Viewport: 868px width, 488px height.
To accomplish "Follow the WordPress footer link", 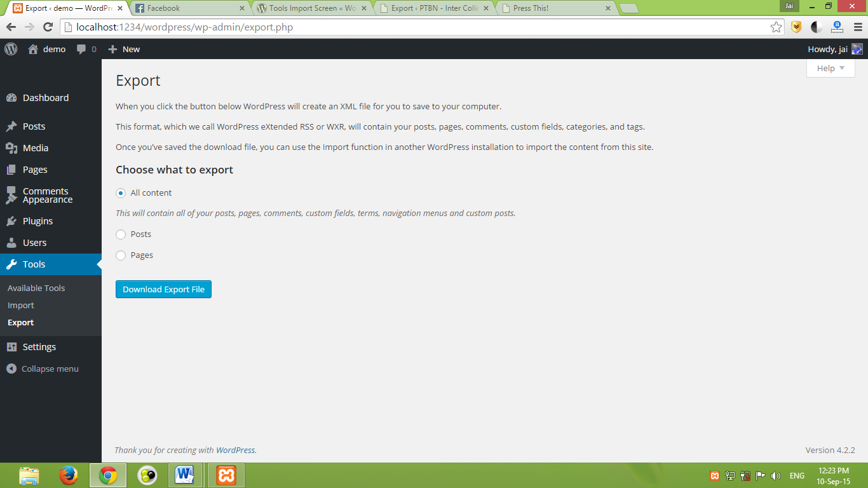I will (x=235, y=450).
